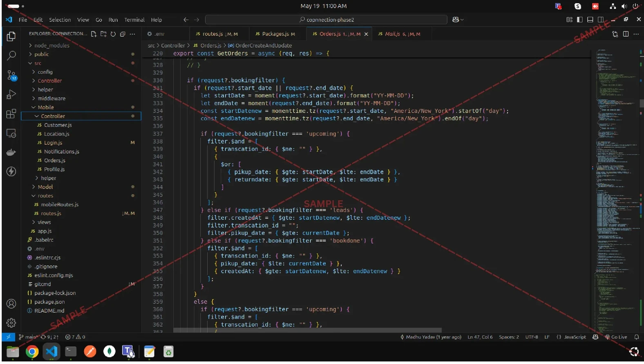
Task: Open the Manage gear icon
Action: coord(11,323)
